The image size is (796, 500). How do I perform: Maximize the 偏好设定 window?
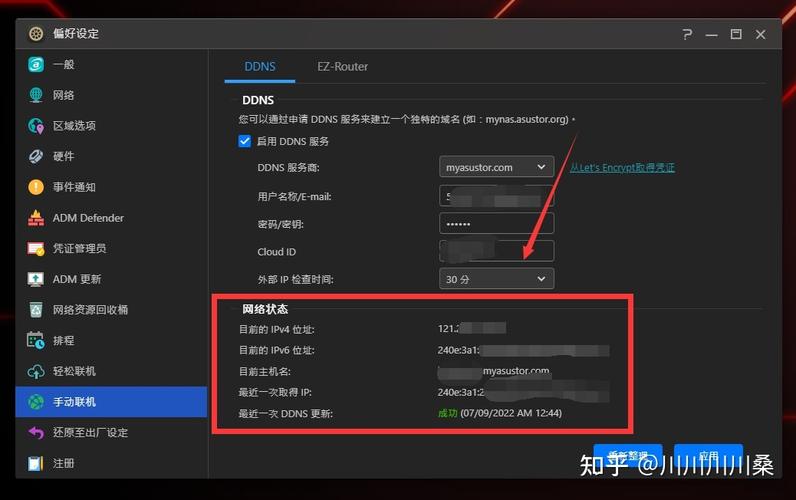[x=736, y=34]
